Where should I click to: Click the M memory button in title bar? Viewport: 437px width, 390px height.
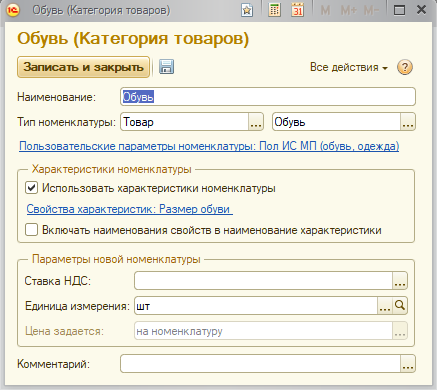click(x=325, y=10)
